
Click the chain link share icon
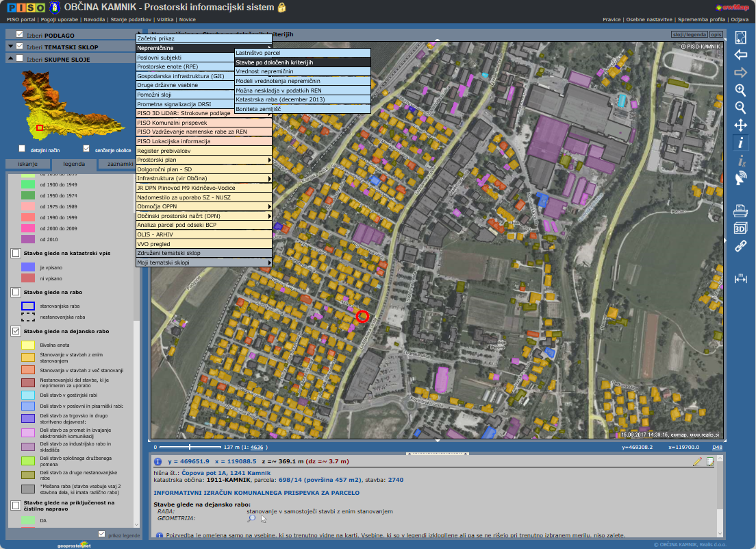click(x=740, y=246)
